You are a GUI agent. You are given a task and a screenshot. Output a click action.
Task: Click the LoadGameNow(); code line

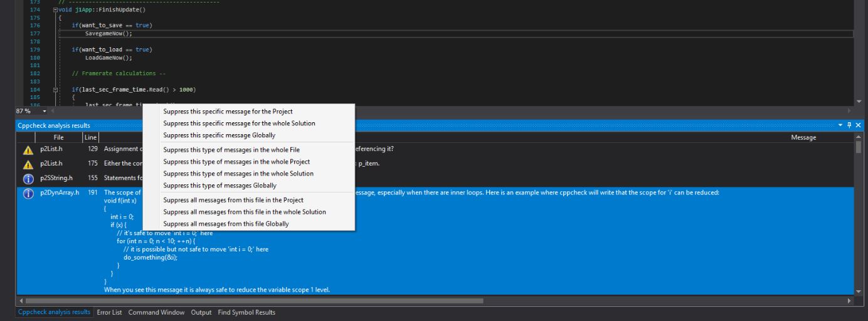click(109, 57)
